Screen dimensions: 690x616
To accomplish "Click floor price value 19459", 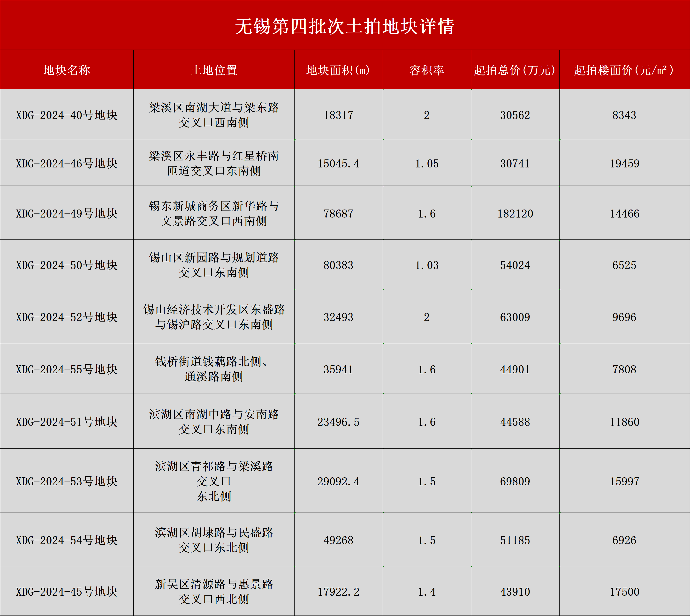I will point(625,164).
